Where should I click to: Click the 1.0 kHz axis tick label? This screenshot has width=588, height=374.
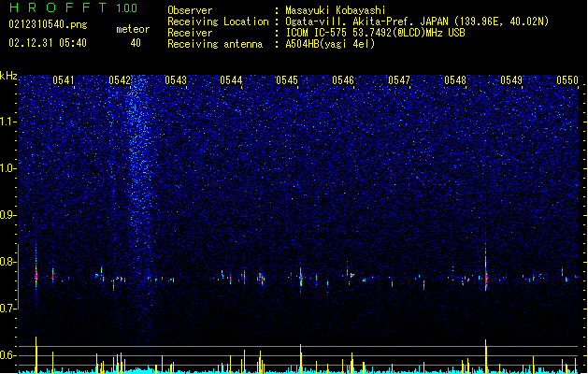click(7, 168)
